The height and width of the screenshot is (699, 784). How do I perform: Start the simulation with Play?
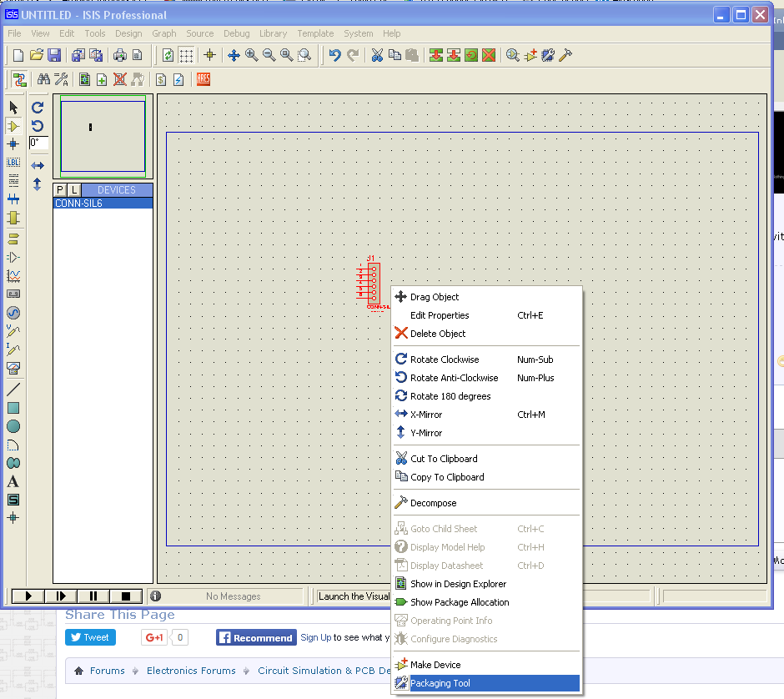pos(28,596)
